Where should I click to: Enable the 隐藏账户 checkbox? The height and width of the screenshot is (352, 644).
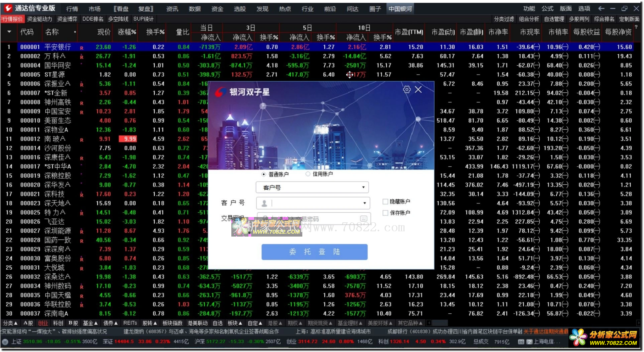pyautogui.click(x=385, y=201)
